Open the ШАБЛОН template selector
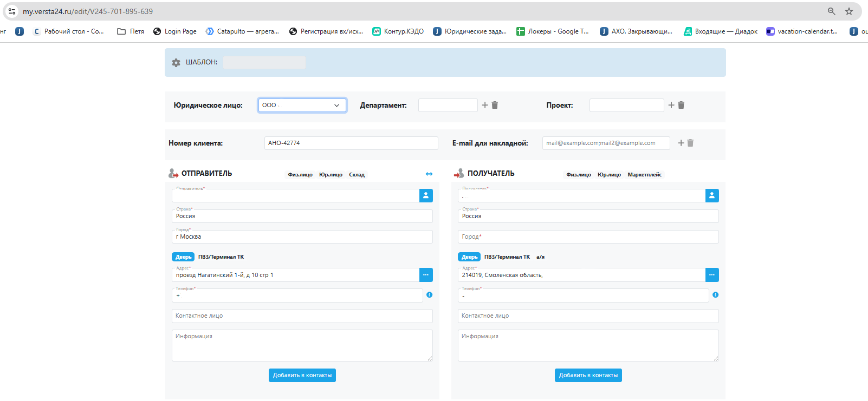 [264, 63]
